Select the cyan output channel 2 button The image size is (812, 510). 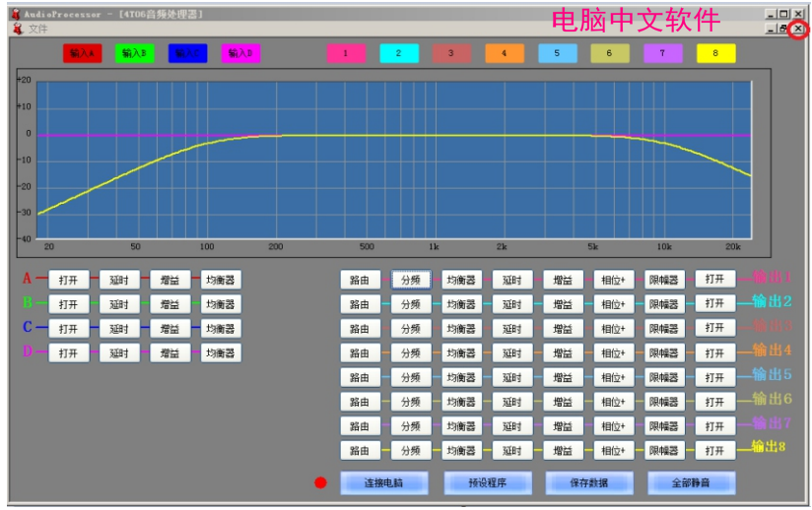(x=399, y=53)
